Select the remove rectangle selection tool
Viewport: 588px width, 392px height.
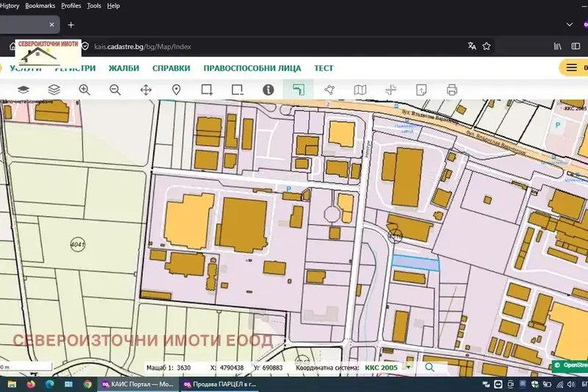click(237, 90)
